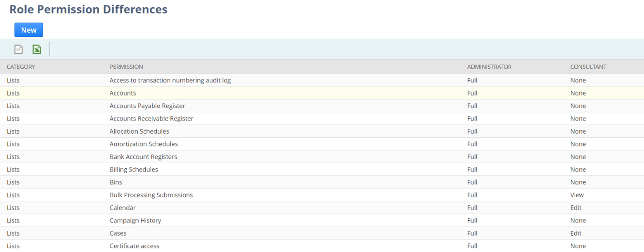The height and width of the screenshot is (252, 644).
Task: Select the 'Calendar' permission cell
Action: 122,208
